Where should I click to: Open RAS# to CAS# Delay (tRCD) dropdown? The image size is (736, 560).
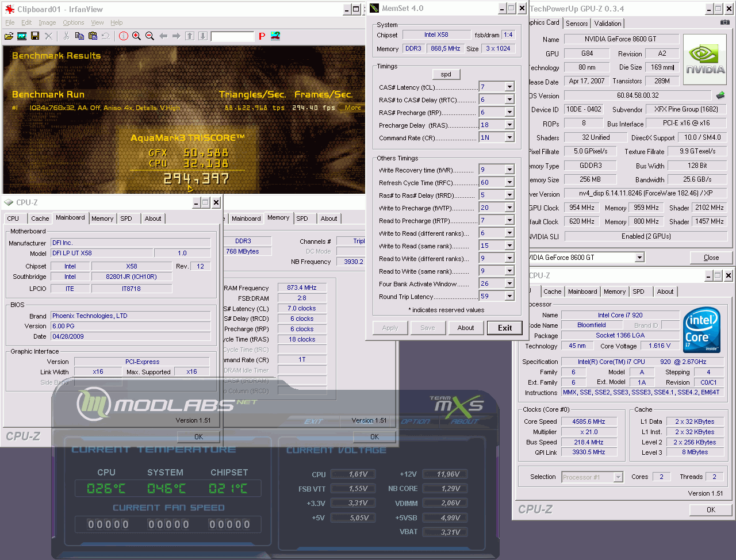click(509, 99)
